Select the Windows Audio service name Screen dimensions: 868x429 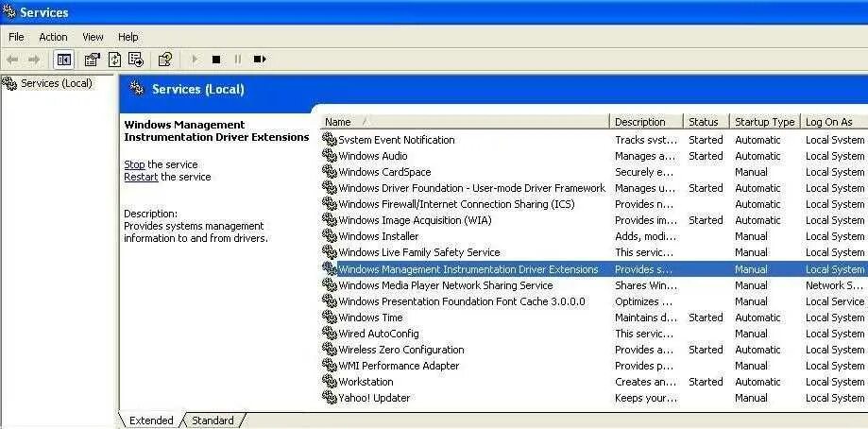[372, 156]
